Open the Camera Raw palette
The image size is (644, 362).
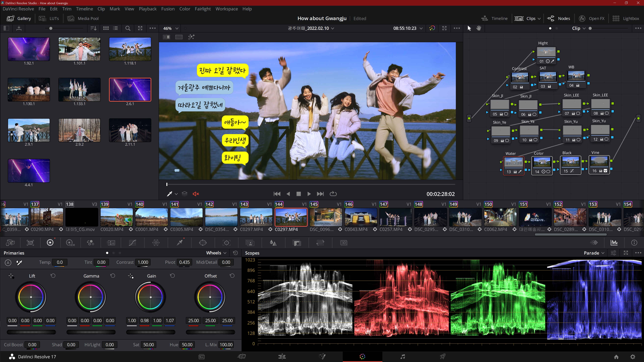coord(10,243)
